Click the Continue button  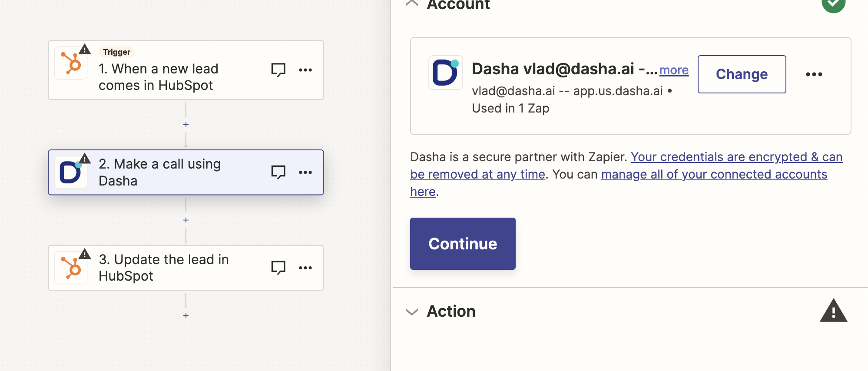tap(463, 244)
